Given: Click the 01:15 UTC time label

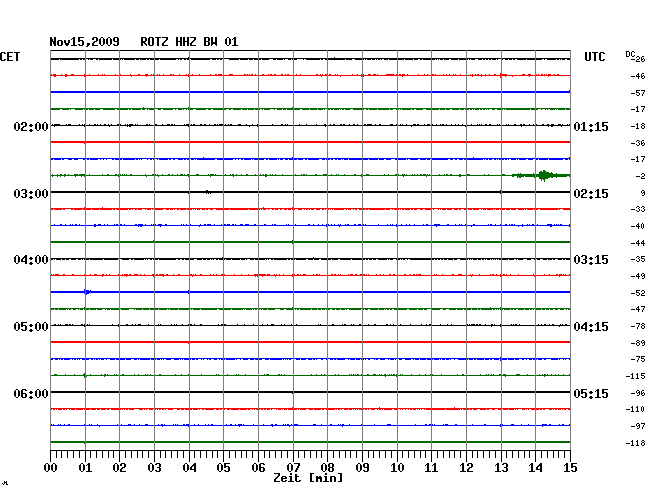Looking at the screenshot, I should 591,127.
